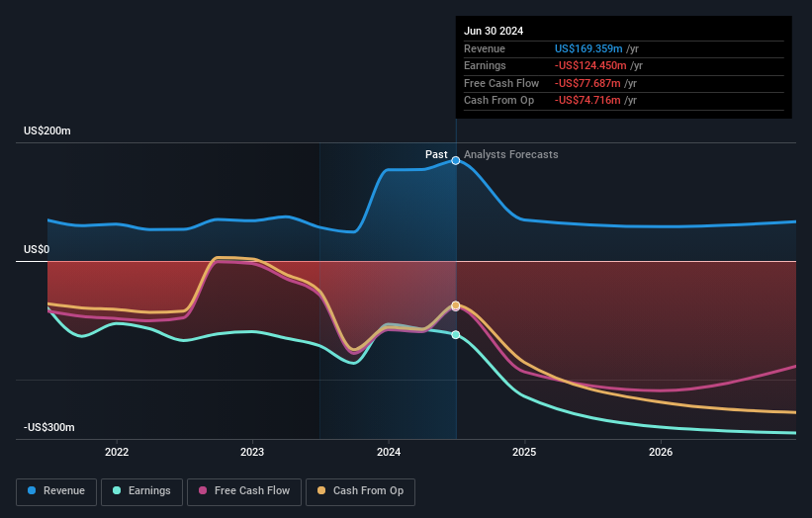Click the -US$300m y-axis label
The image size is (812, 518).
point(49,427)
